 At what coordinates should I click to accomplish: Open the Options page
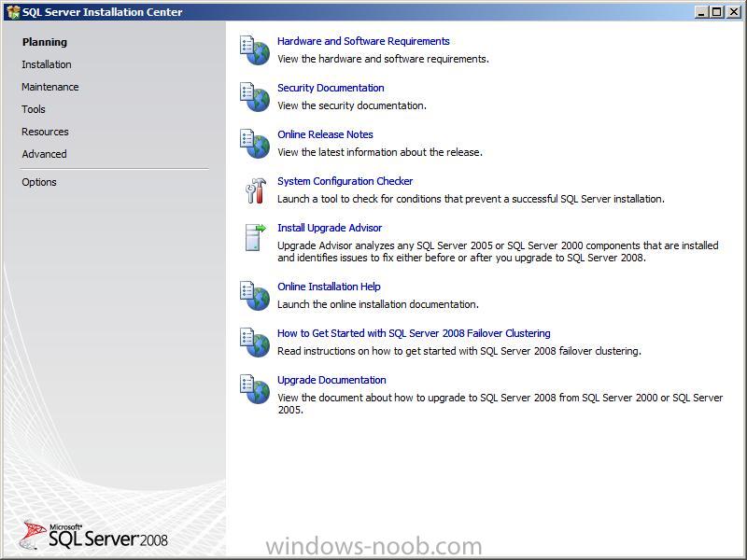[39, 182]
